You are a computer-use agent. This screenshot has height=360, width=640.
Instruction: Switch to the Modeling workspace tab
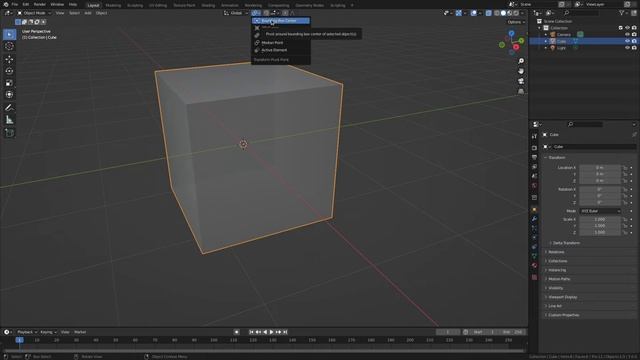[113, 5]
